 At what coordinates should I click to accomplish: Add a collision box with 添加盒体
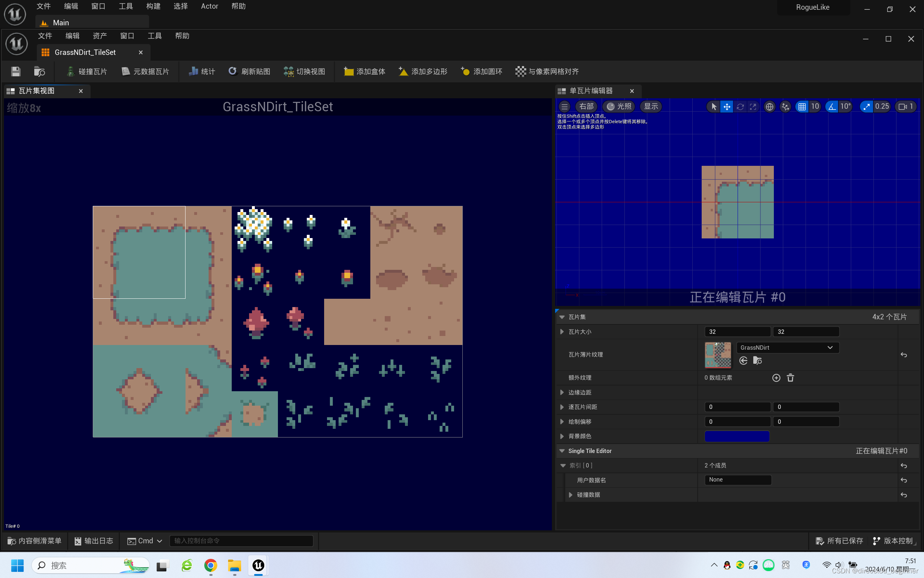(364, 72)
